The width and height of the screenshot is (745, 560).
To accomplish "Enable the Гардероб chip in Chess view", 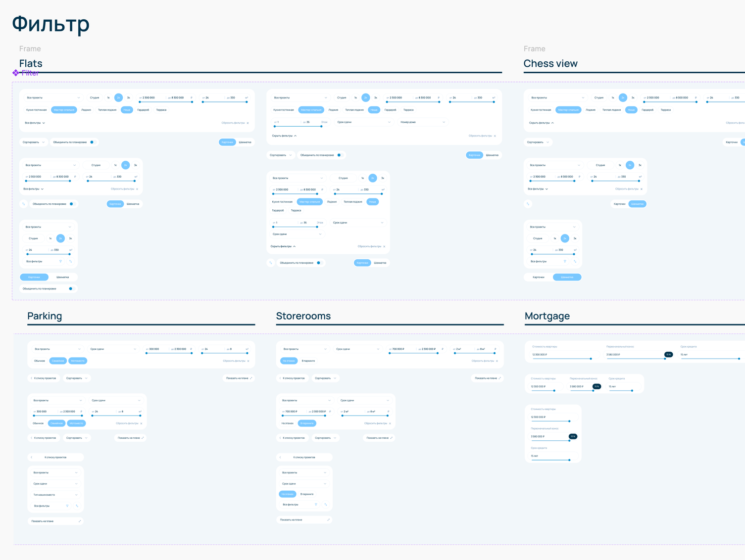I will coord(647,110).
